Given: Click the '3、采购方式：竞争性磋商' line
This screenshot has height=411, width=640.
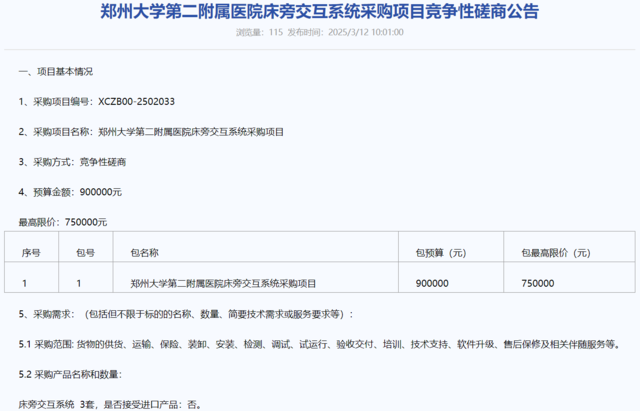Looking at the screenshot, I should (x=72, y=162).
